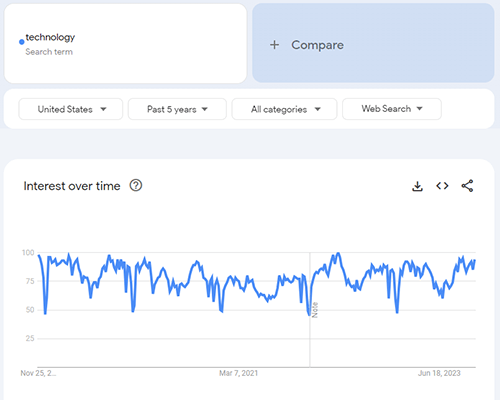Image resolution: width=500 pixels, height=400 pixels.
Task: Share the interest over time chart
Action: coord(467,186)
